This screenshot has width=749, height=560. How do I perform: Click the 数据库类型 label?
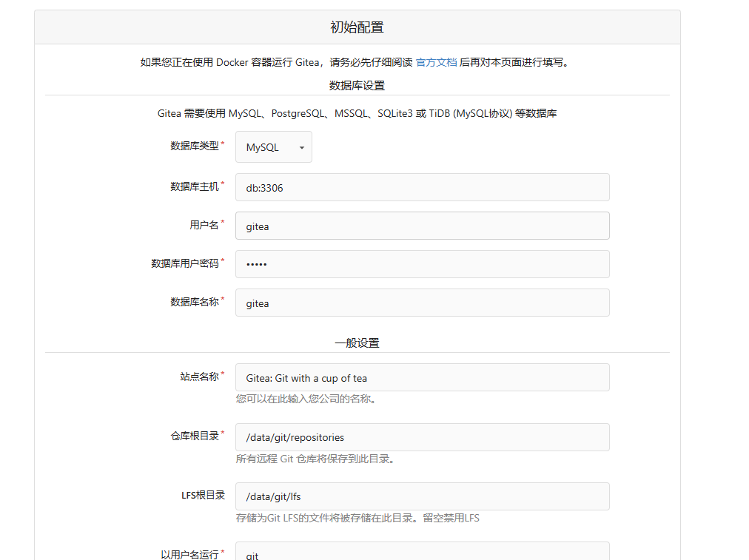195,146
